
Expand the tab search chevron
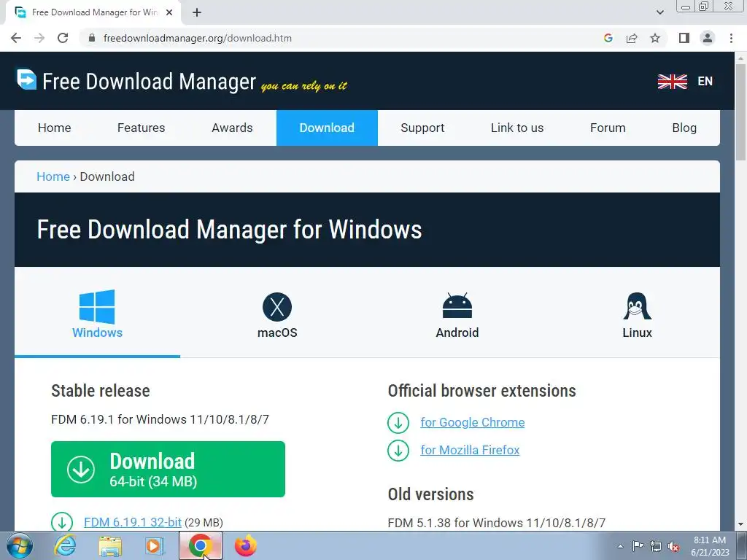pyautogui.click(x=659, y=12)
